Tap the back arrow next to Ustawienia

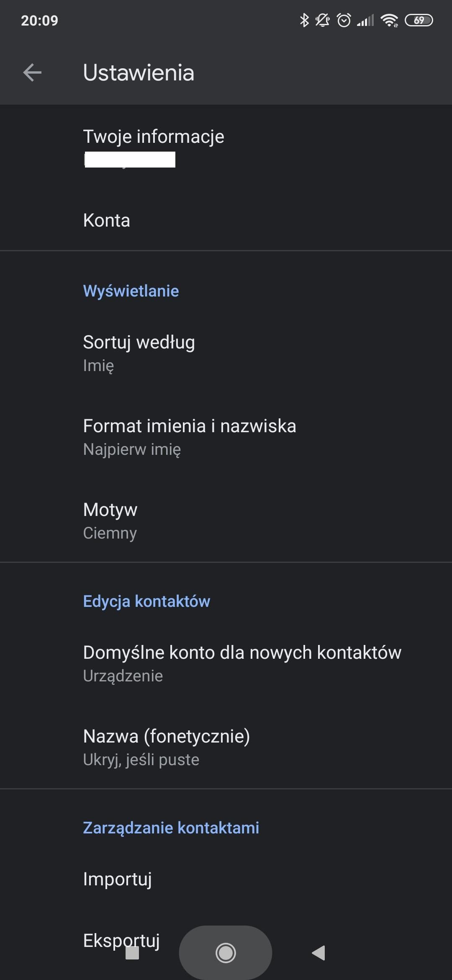pos(32,72)
